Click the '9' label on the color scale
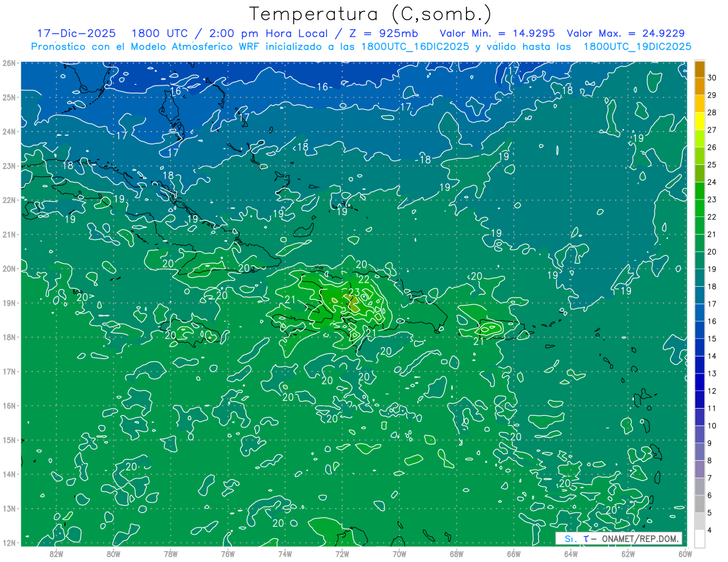 click(710, 443)
